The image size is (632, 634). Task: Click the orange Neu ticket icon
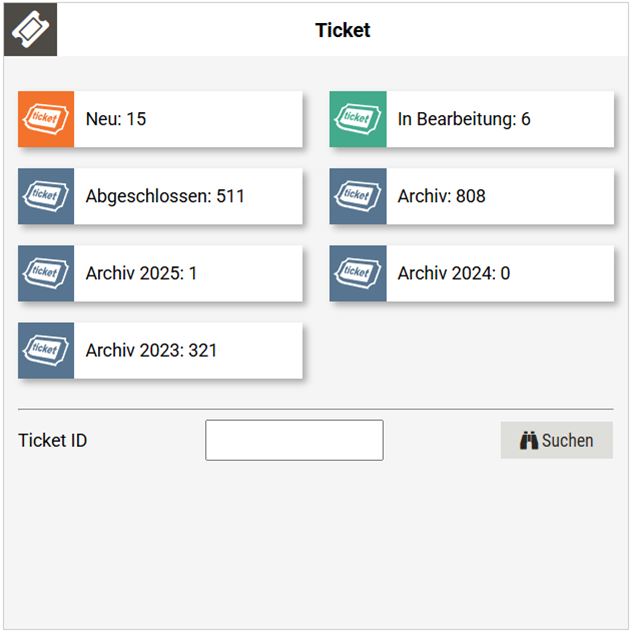point(46,119)
